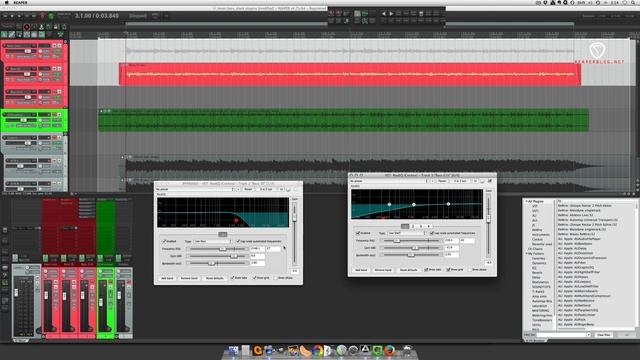Toggle the green repeat button in transport
This screenshot has width=640, height=360.
[51, 16]
